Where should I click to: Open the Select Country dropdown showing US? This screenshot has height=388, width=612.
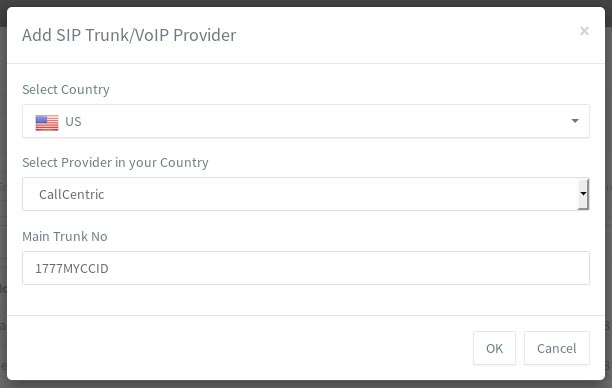(x=306, y=121)
